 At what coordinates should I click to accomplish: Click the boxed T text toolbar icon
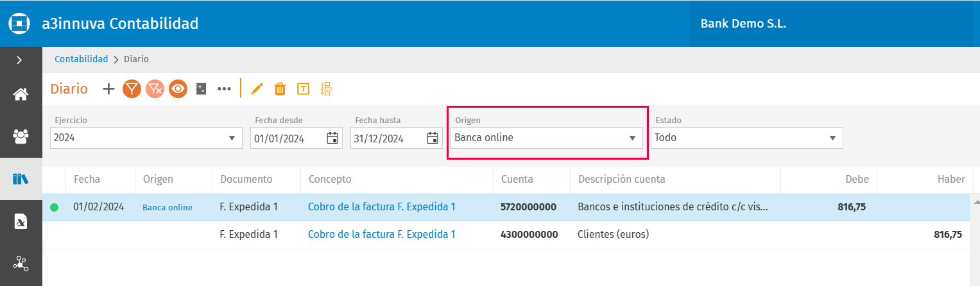coord(303,88)
